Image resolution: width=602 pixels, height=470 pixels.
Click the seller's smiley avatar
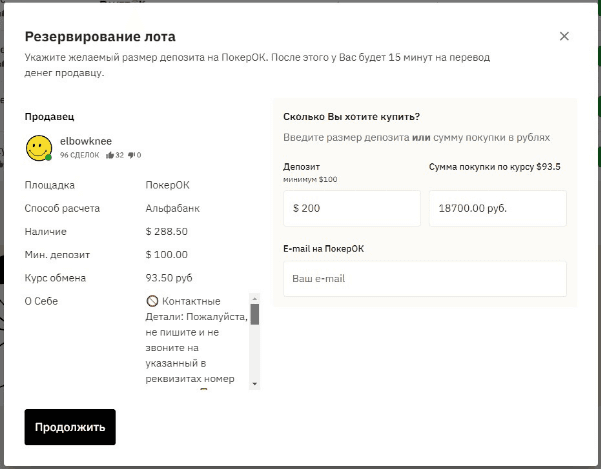(39, 148)
